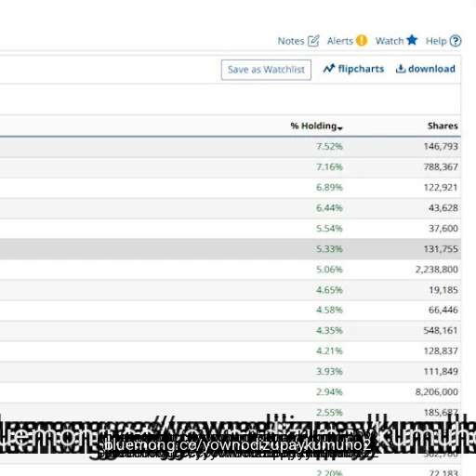This screenshot has height=476, width=476.
Task: Click the Notes text label
Action: (x=291, y=41)
